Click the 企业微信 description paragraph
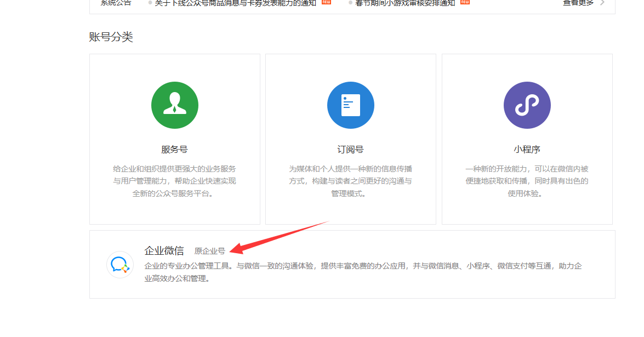644x337 pixels. 363,272
